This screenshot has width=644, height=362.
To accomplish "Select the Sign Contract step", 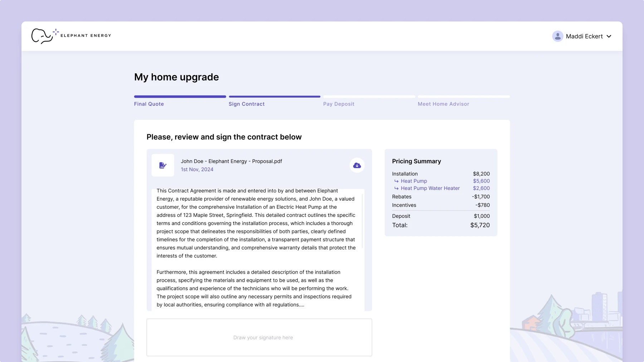I will tap(247, 104).
